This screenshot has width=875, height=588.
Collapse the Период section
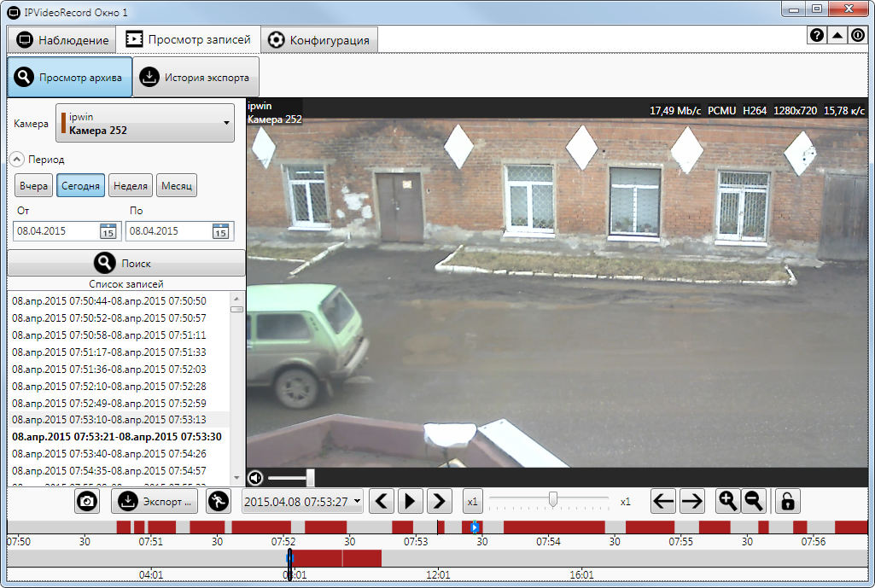point(16,159)
